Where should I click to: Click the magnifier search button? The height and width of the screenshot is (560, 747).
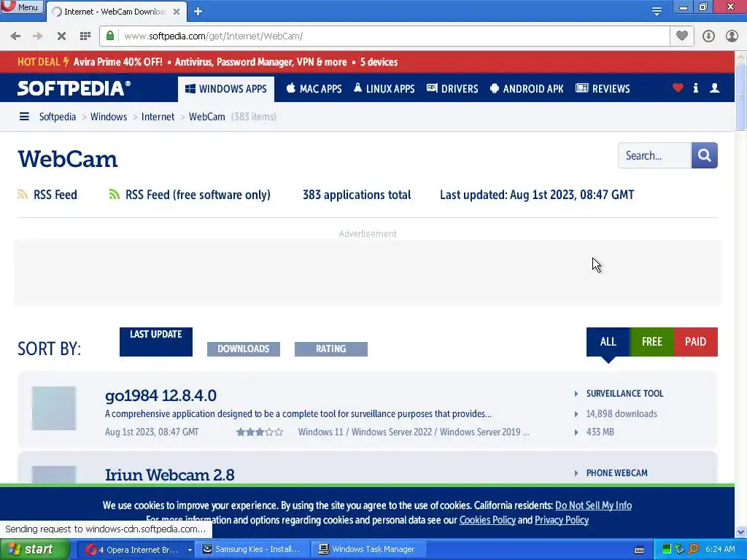coord(704,155)
